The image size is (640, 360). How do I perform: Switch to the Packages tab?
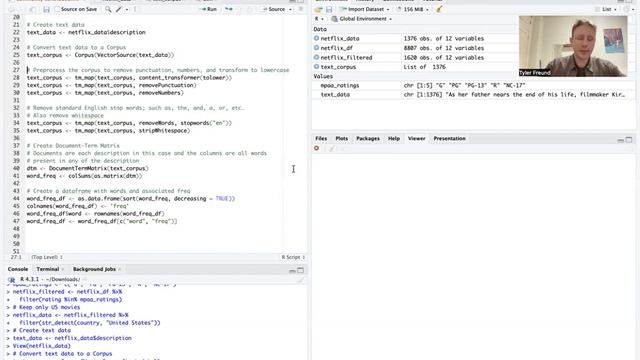(368, 139)
